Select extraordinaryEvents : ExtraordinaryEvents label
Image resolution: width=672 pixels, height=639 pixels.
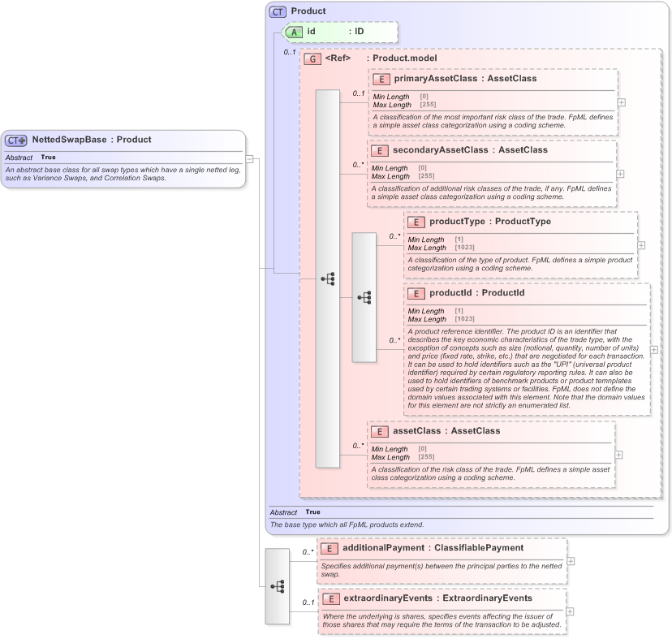pyautogui.click(x=438, y=598)
